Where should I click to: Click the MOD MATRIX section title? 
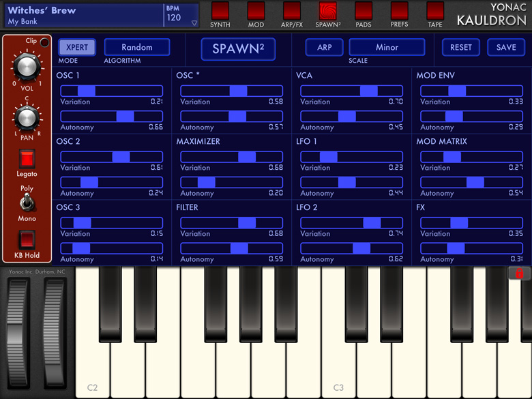click(441, 141)
